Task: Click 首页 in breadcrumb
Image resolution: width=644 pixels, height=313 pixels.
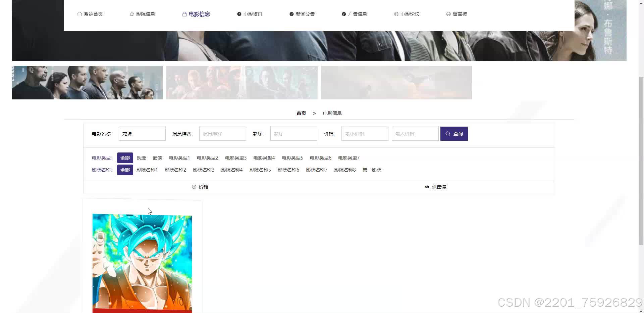Action: [x=301, y=113]
